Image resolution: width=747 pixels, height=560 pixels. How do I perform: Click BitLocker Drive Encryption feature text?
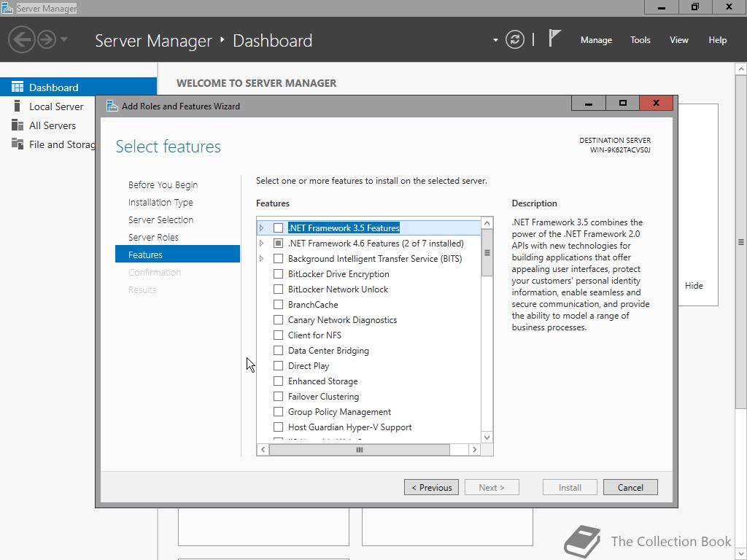pos(338,274)
